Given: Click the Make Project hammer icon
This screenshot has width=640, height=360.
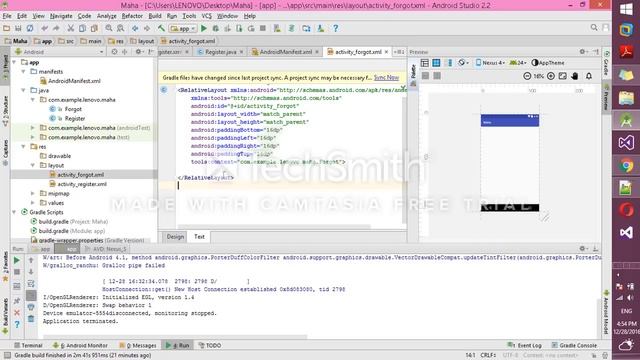Looking at the screenshot, I should (x=161, y=28).
